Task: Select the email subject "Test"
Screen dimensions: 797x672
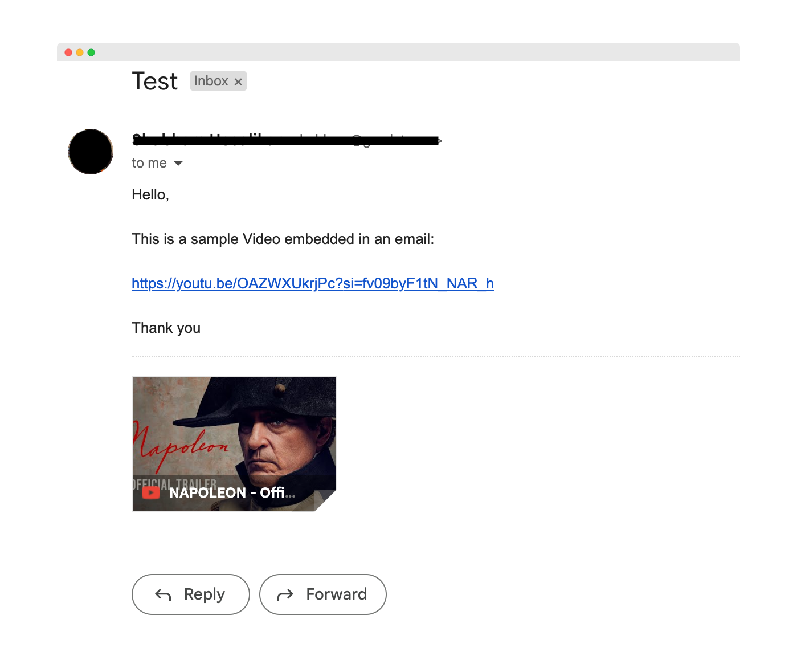Action: (154, 81)
